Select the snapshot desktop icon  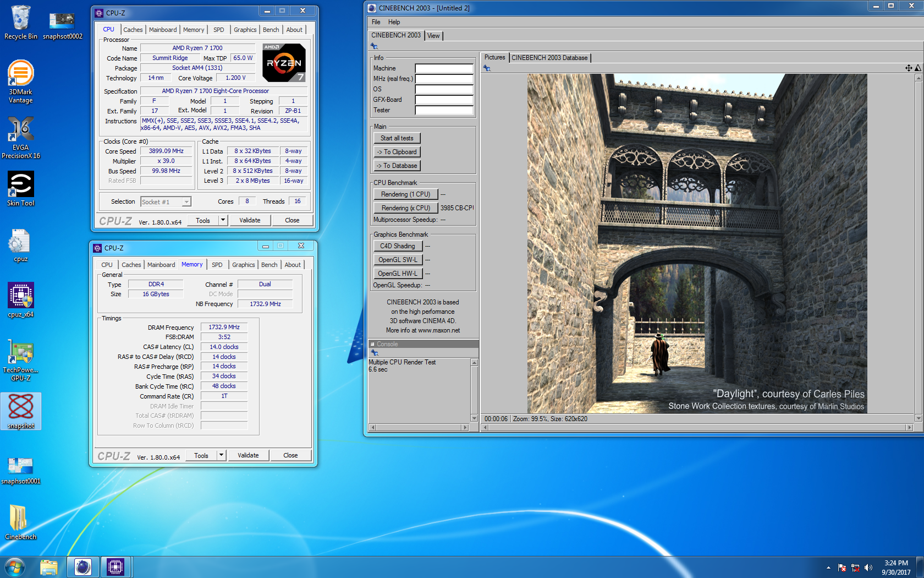21,411
